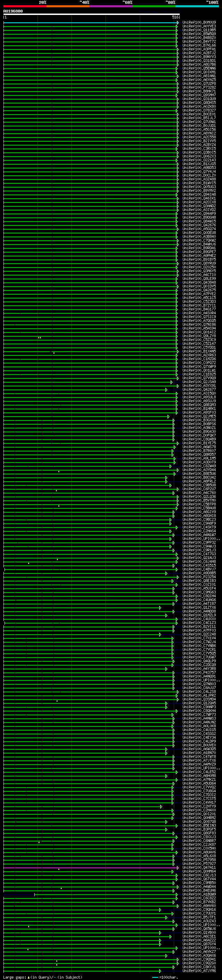Open hit UniRef100_Q21NJ3
Screen dimensions: 222x980
(x=199, y=558)
